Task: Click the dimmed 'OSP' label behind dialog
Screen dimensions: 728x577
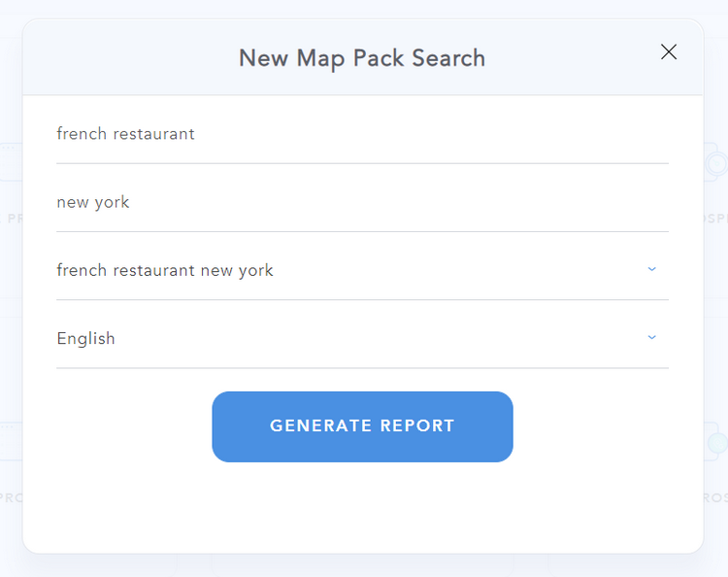Action: [715, 219]
